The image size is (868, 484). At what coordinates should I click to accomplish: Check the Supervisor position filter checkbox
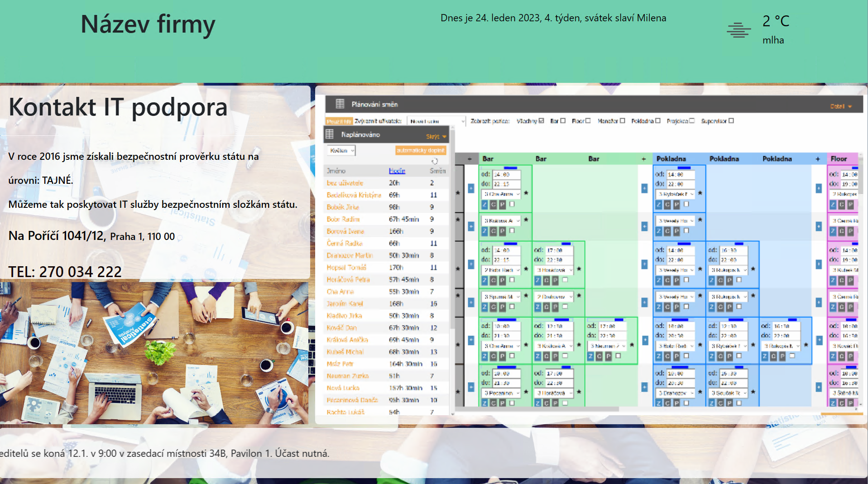pyautogui.click(x=731, y=121)
